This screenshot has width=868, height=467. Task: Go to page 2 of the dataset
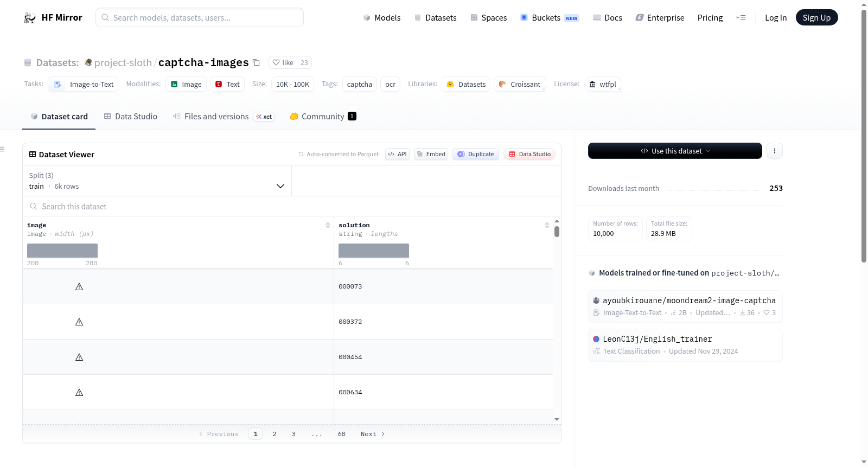tap(275, 434)
